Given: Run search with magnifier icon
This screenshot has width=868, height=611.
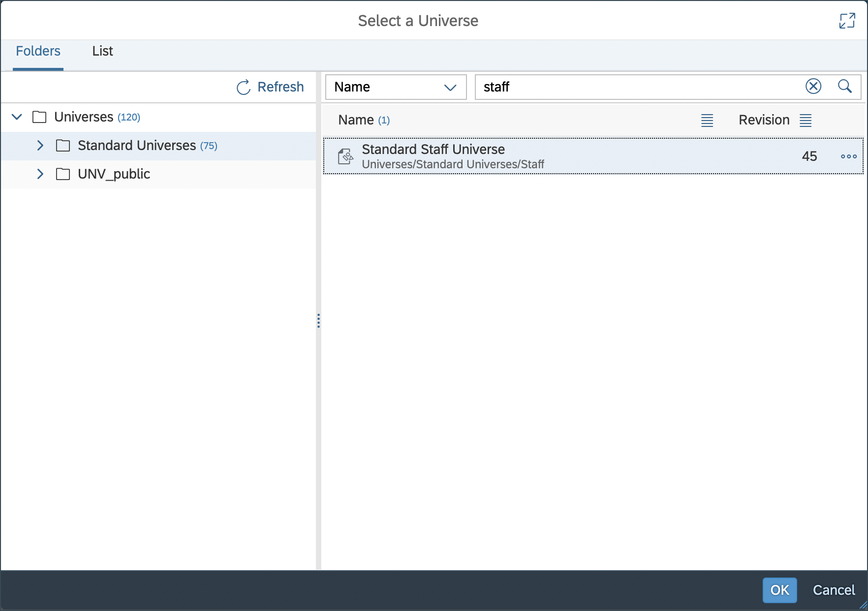Looking at the screenshot, I should (845, 86).
